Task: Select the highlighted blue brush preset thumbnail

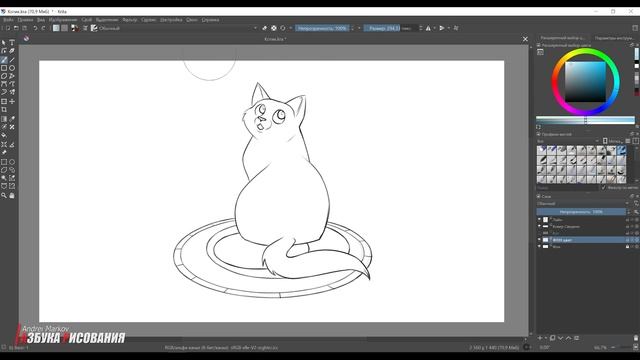Action: click(621, 150)
